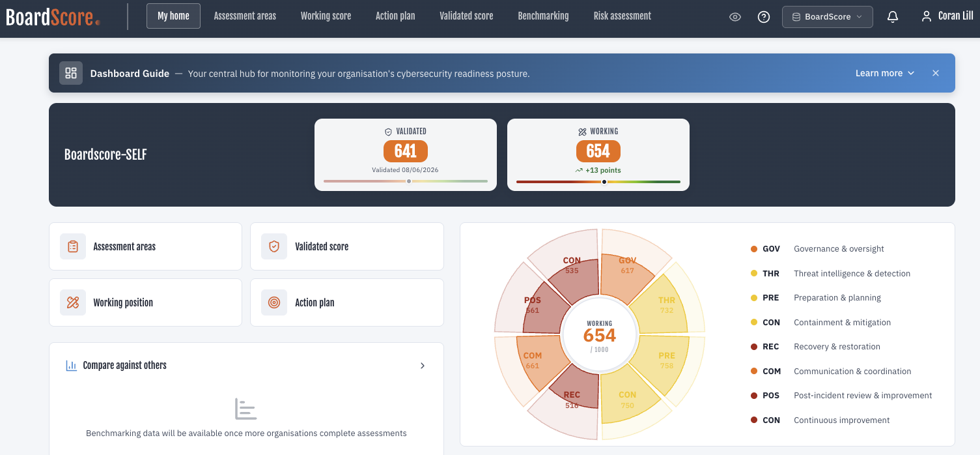
Task: Open the Risk assessment tab
Action: point(623,16)
